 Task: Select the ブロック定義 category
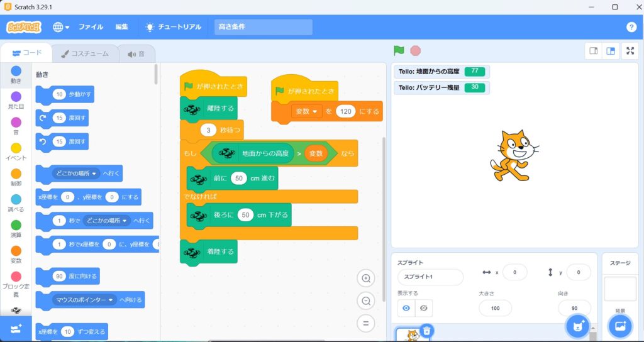point(16,284)
